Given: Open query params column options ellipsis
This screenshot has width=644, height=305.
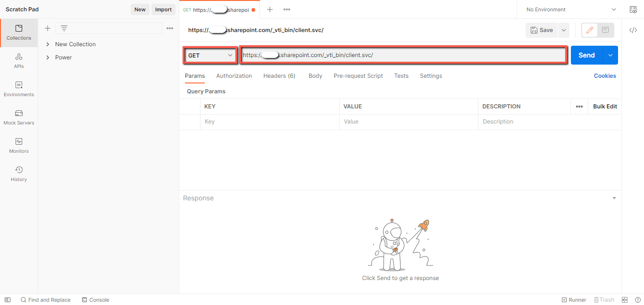Looking at the screenshot, I should (x=579, y=107).
